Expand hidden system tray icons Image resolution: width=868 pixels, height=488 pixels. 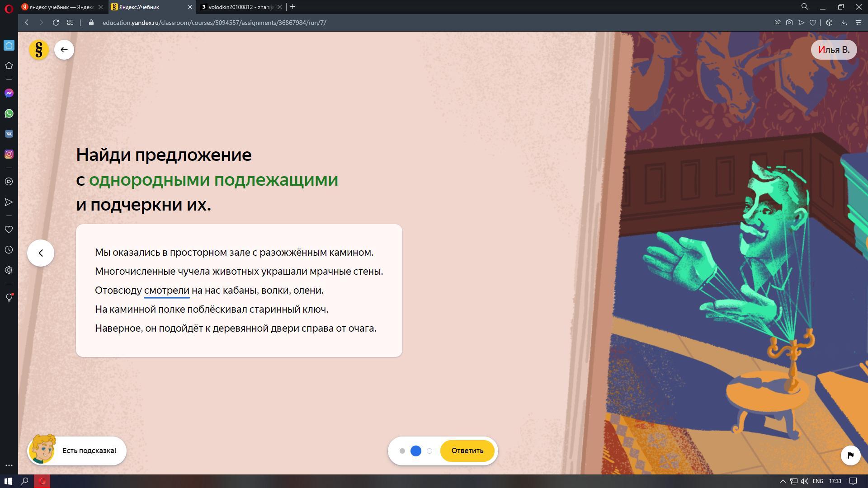783,481
